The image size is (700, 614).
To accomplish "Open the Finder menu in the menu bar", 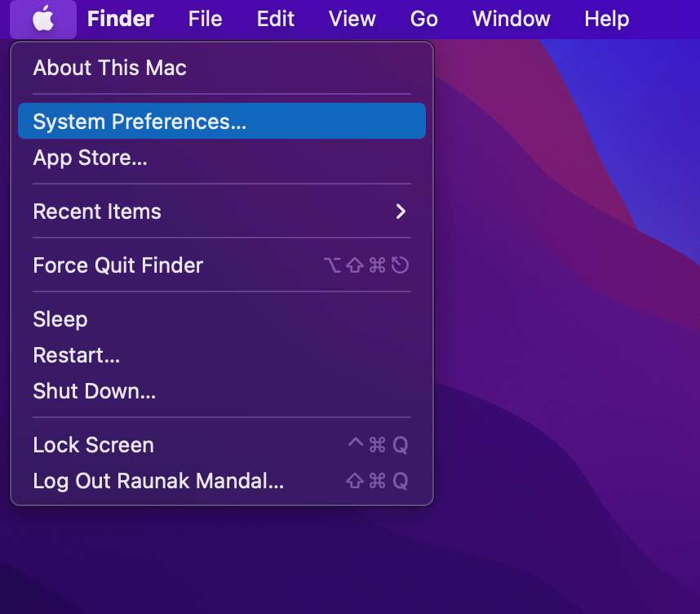I will pyautogui.click(x=120, y=19).
